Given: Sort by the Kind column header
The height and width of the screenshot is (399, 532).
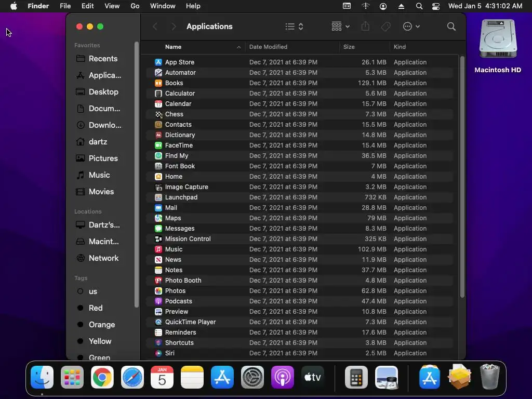Looking at the screenshot, I should [x=424, y=47].
